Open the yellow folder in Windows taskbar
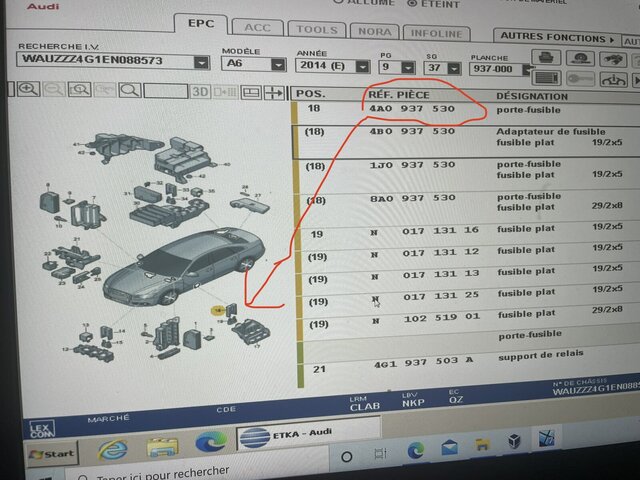This screenshot has width=640, height=480. [482, 444]
